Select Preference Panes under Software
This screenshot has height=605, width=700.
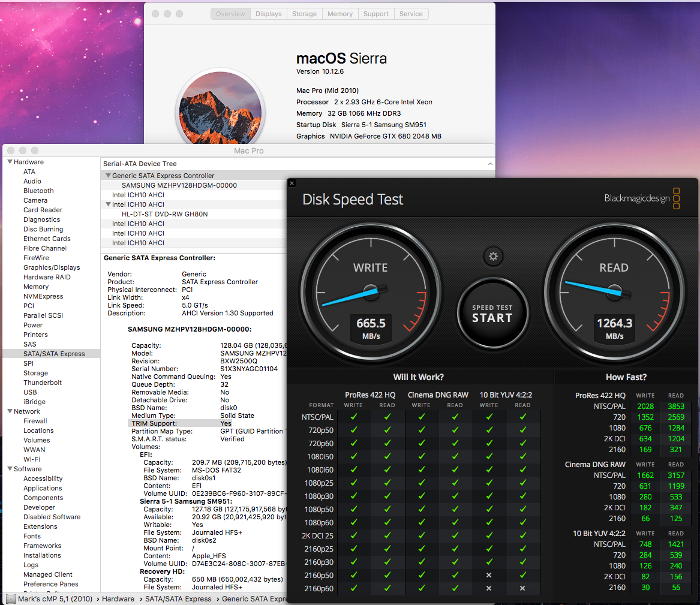tap(51, 585)
